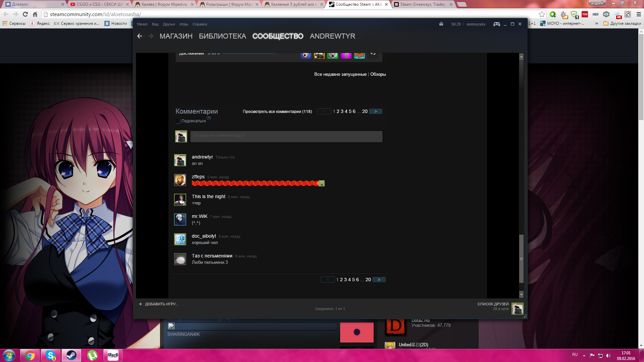Click the volume speaker tray icon
This screenshot has height=362, width=644.
click(x=608, y=356)
